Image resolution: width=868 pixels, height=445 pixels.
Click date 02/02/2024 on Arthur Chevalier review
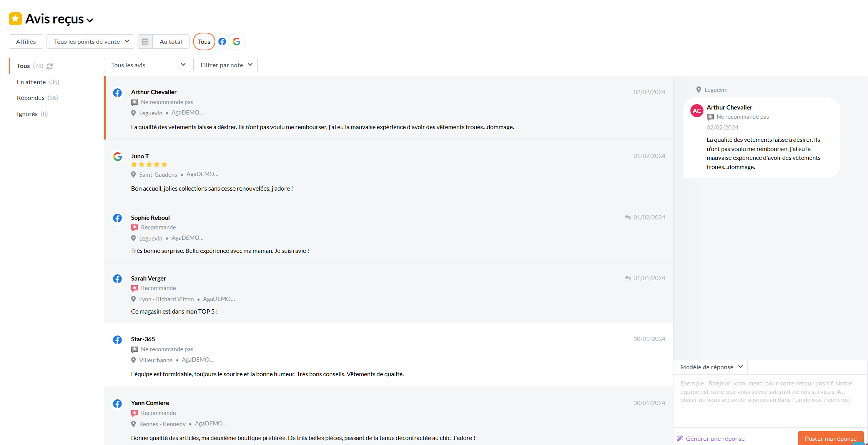coord(649,92)
